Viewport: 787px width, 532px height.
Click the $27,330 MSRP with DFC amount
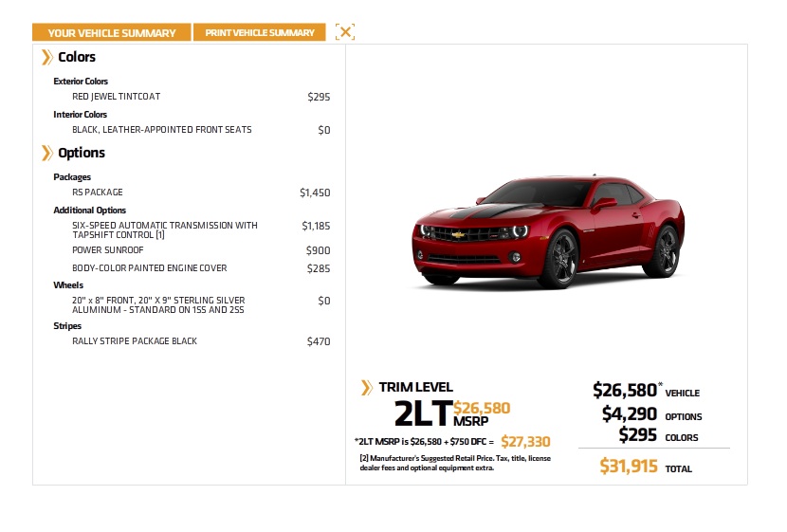tap(525, 442)
